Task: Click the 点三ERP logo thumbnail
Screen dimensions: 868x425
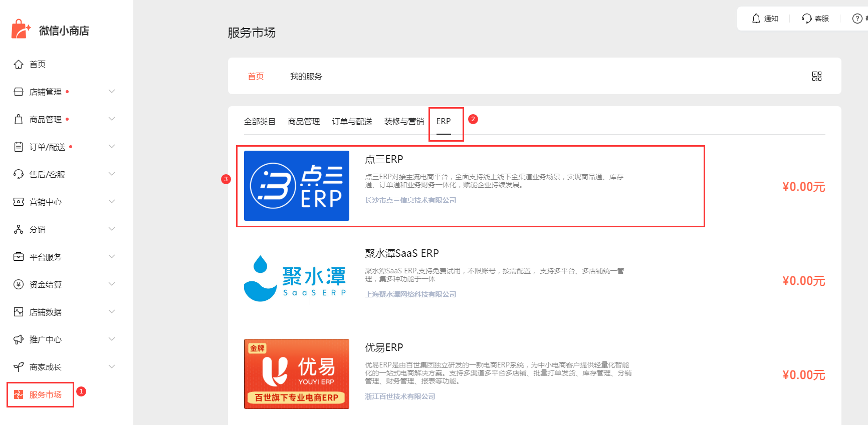Action: point(297,186)
